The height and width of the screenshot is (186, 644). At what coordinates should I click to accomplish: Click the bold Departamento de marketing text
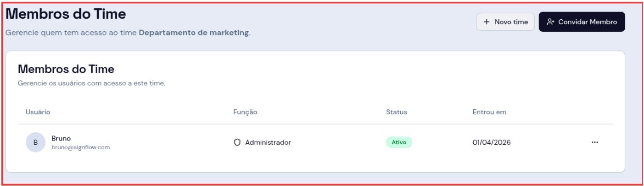tap(194, 33)
